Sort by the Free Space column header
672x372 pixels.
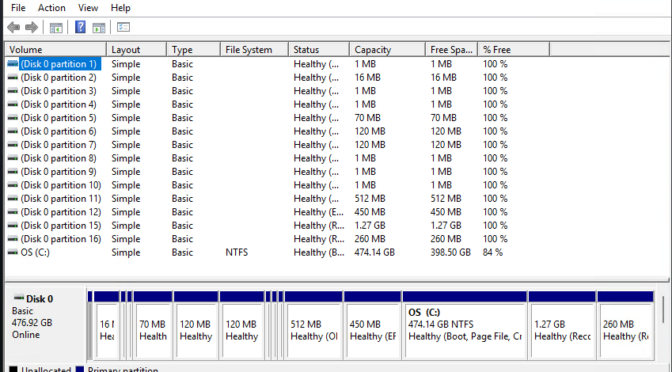pos(452,50)
